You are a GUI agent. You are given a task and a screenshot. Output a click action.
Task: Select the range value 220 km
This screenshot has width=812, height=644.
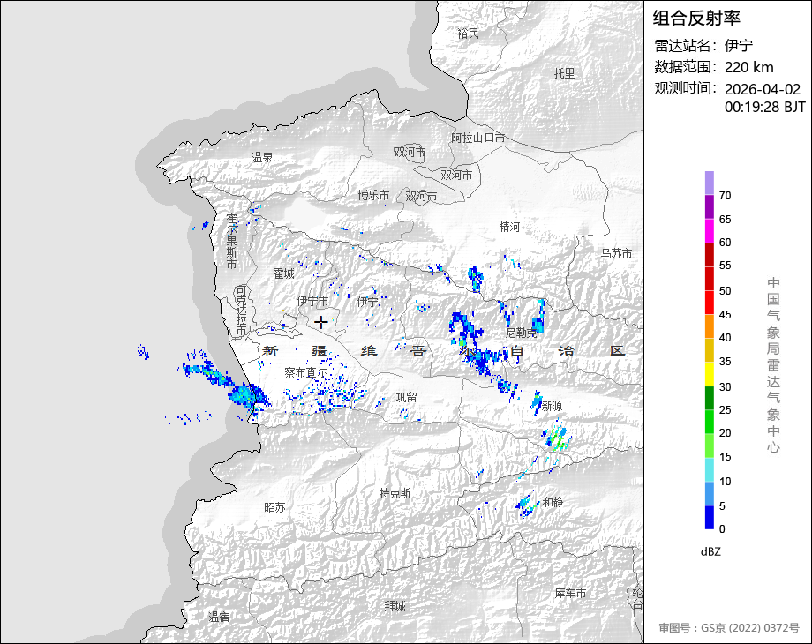[748, 67]
